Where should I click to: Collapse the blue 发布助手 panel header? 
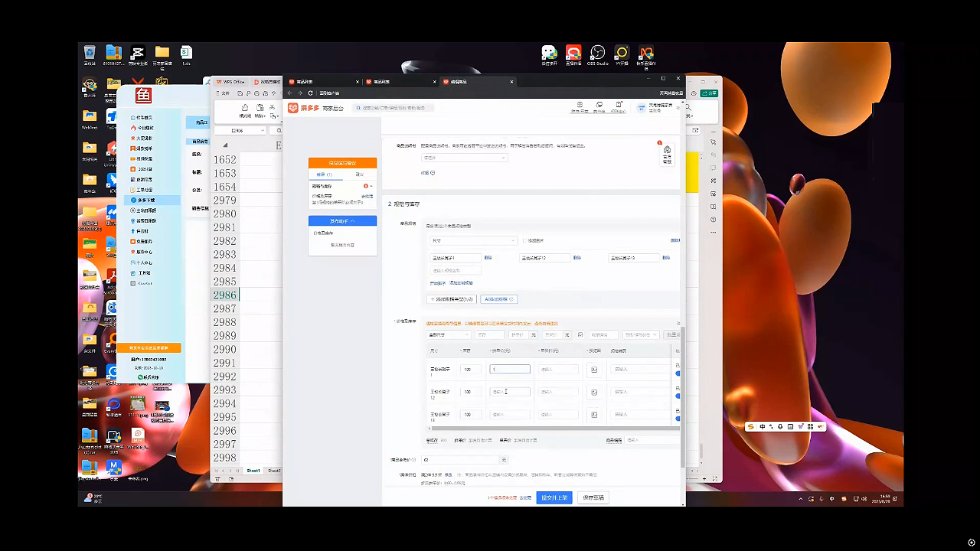pos(342,221)
